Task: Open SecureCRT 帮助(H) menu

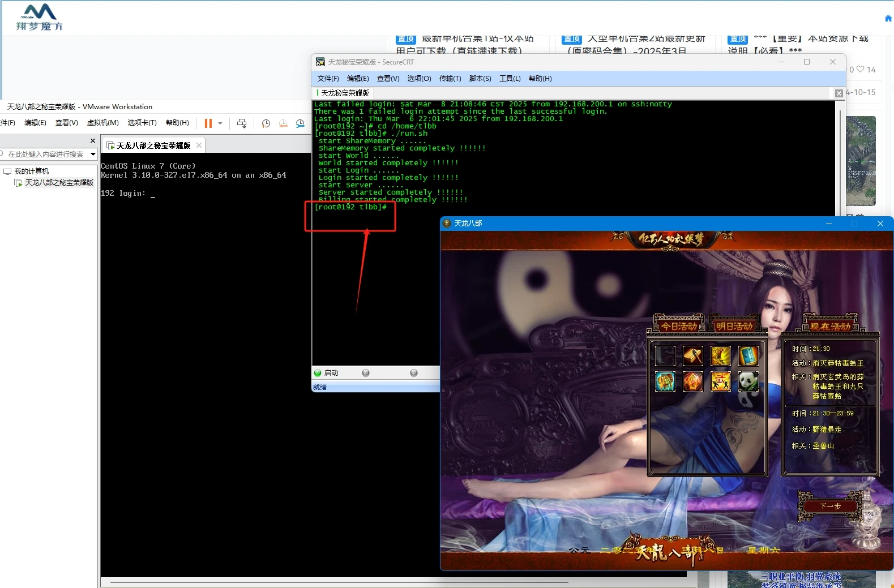Action: (x=540, y=79)
